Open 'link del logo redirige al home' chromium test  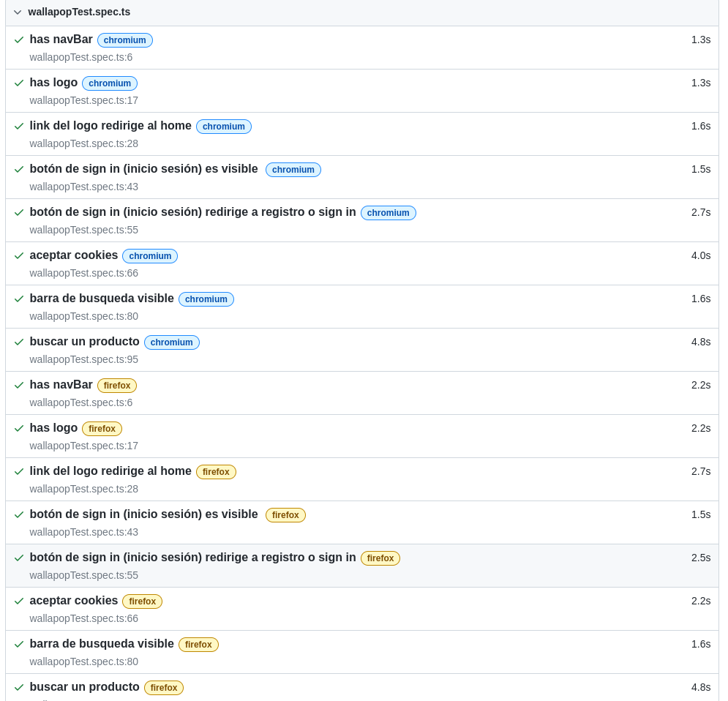tap(110, 126)
